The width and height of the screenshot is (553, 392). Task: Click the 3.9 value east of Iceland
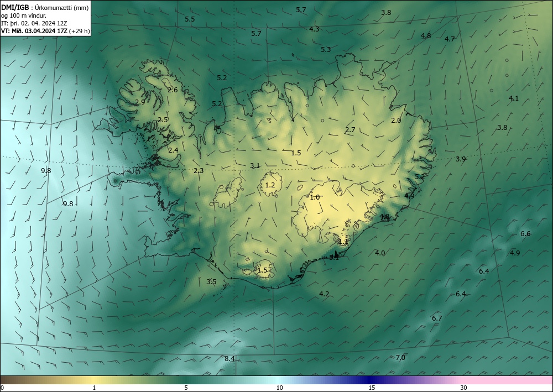click(461, 159)
